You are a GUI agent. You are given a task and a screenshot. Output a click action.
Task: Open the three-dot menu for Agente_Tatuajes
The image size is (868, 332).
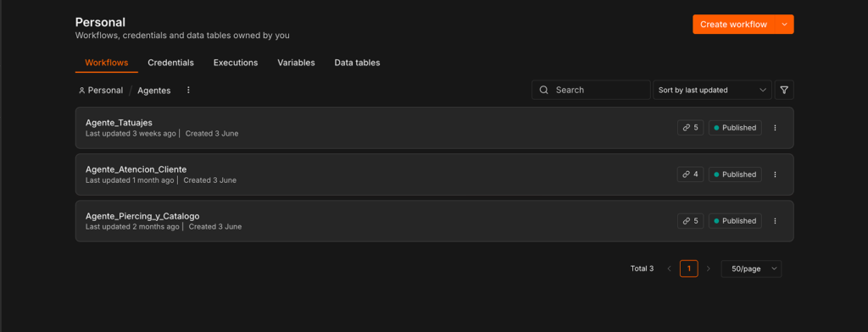pyautogui.click(x=775, y=128)
